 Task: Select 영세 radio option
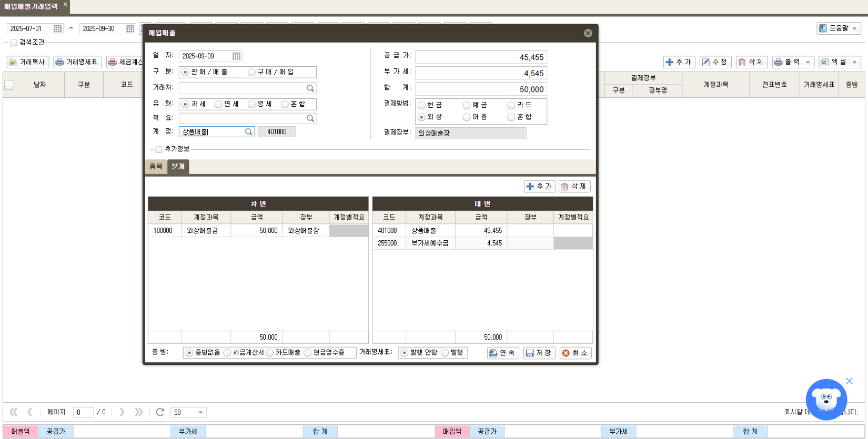[251, 105]
